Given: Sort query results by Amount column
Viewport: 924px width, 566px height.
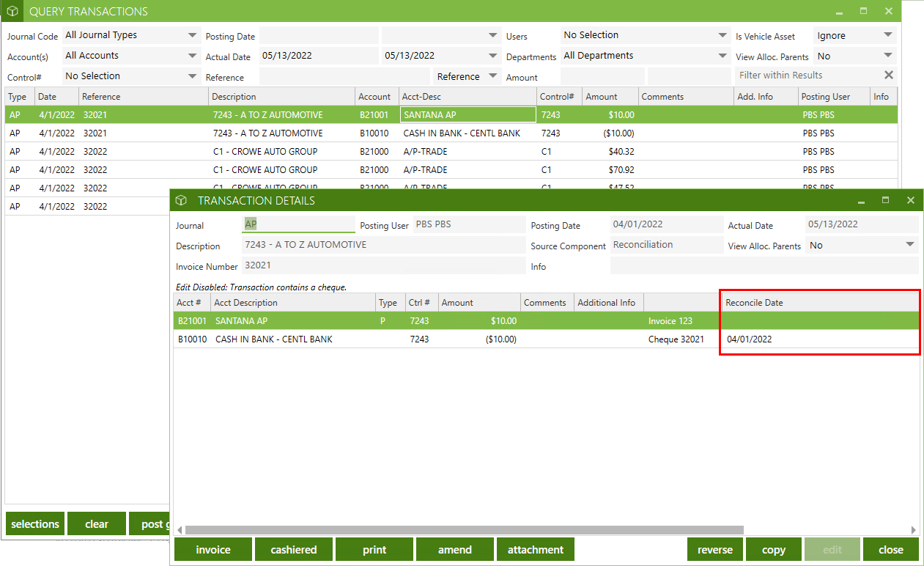Looking at the screenshot, I should 602,97.
